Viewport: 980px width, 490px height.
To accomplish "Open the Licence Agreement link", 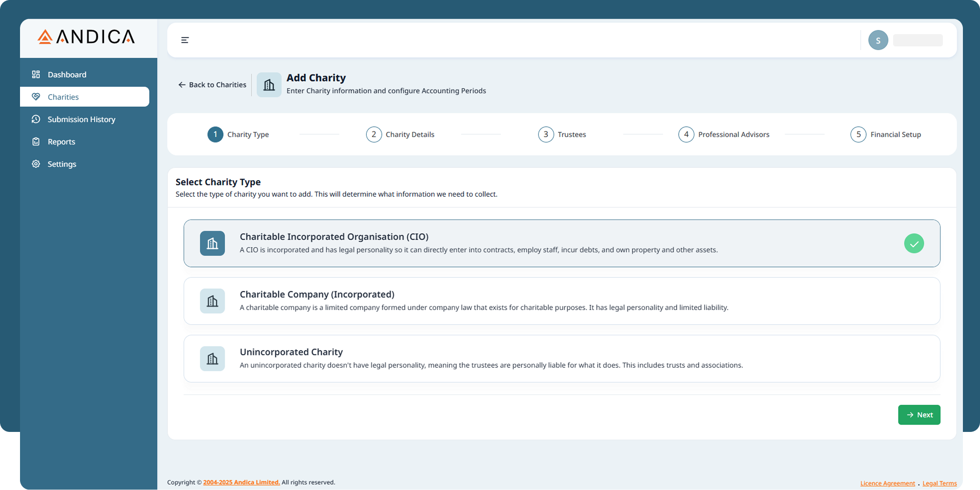I will pos(887,483).
